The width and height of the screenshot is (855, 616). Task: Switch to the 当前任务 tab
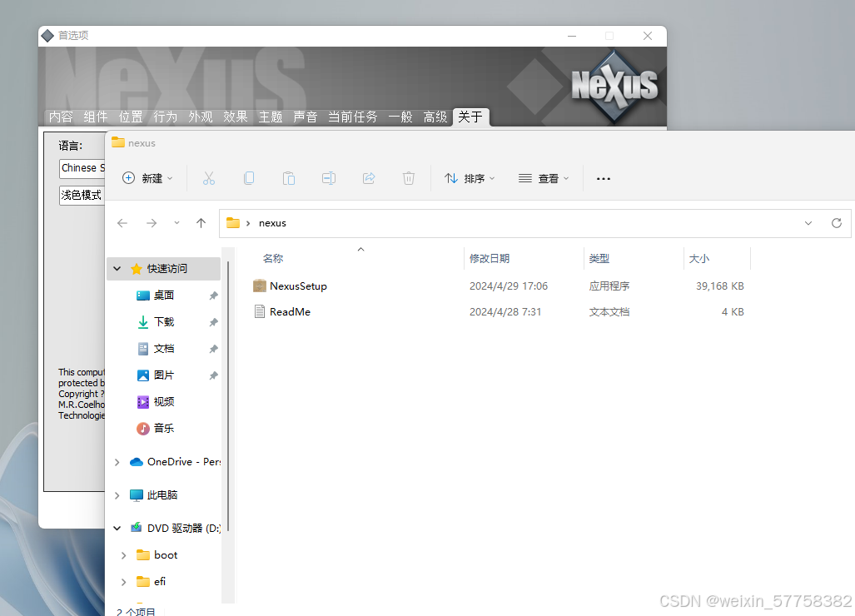(x=353, y=117)
